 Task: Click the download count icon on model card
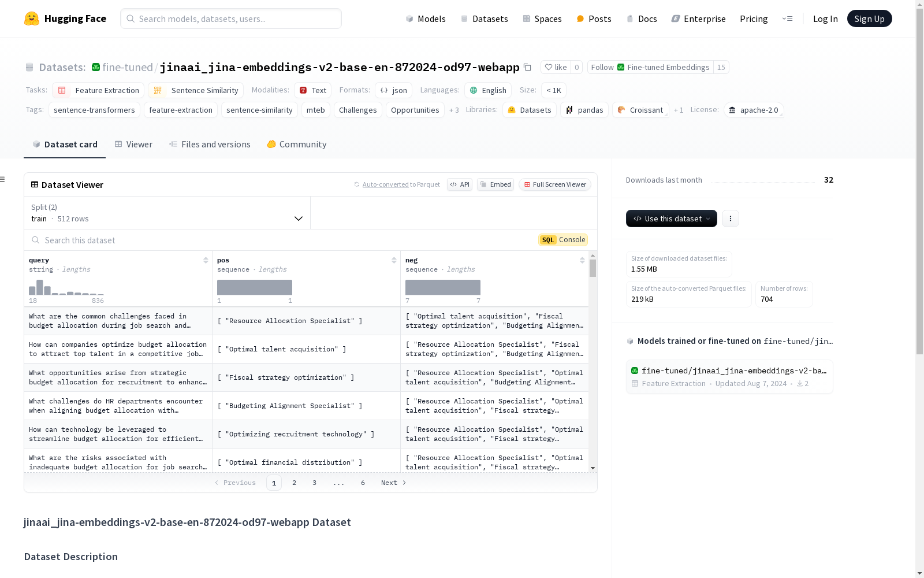tap(800, 384)
